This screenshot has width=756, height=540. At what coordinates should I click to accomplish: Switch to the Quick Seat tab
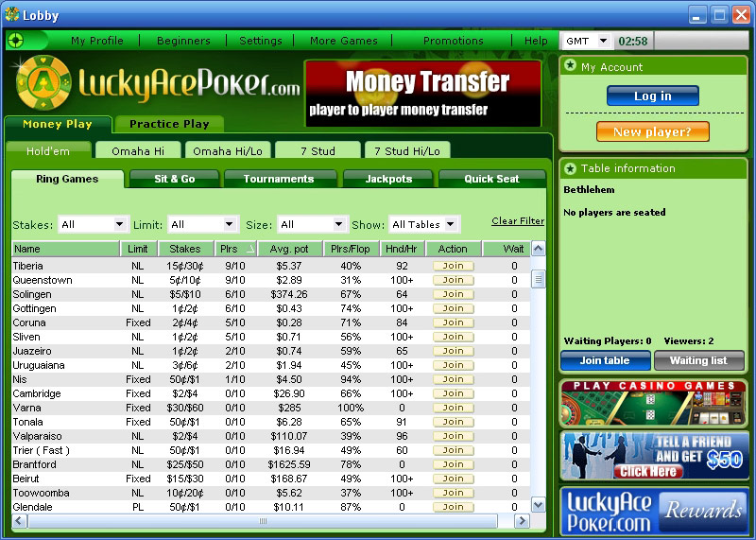coord(491,179)
